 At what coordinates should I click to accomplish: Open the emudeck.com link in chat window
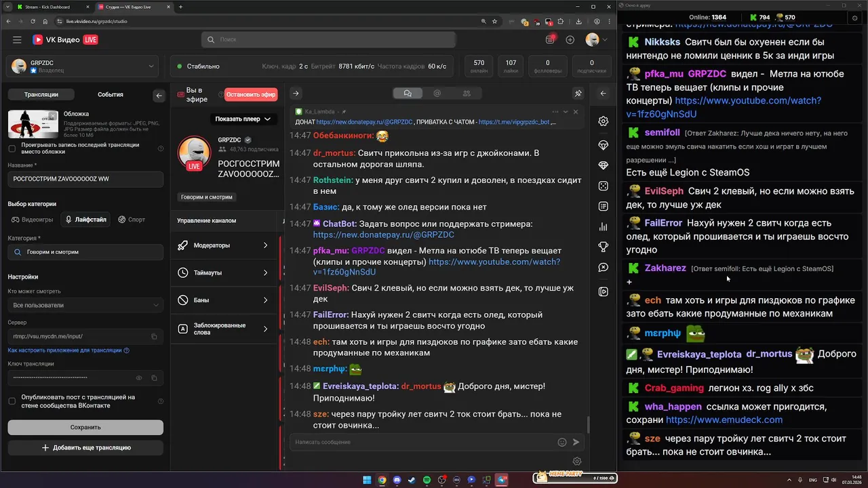pyautogui.click(x=724, y=420)
